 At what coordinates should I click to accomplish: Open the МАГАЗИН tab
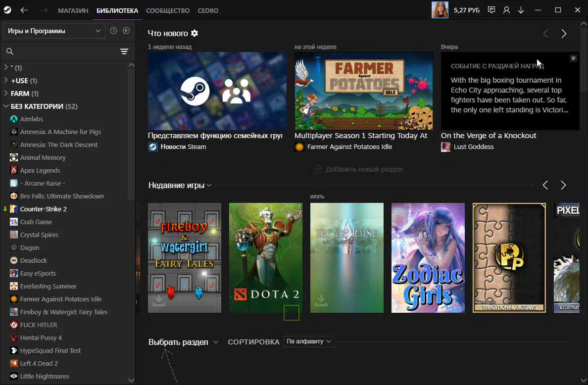tap(73, 10)
